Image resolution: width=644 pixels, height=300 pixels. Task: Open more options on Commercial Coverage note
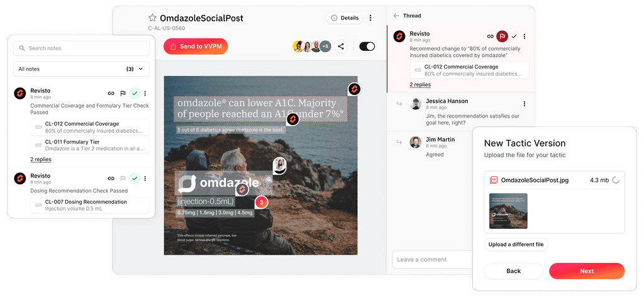click(145, 93)
